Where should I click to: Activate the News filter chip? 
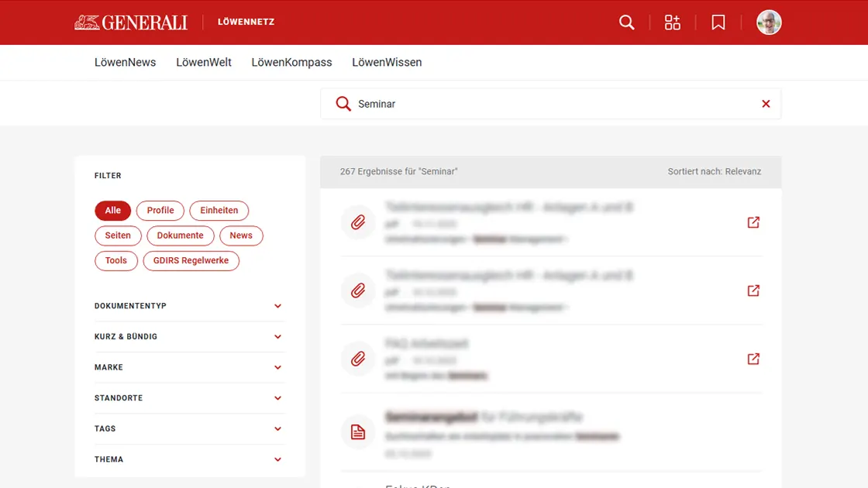coord(241,235)
